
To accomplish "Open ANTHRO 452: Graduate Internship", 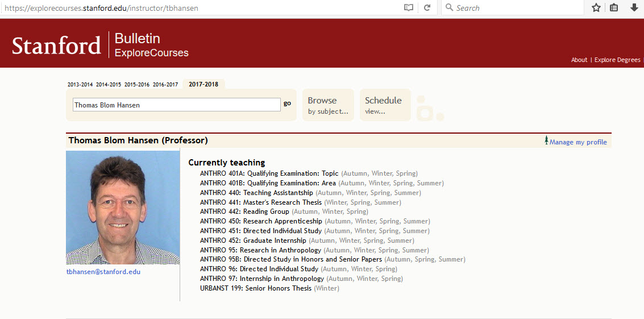I will 253,241.
